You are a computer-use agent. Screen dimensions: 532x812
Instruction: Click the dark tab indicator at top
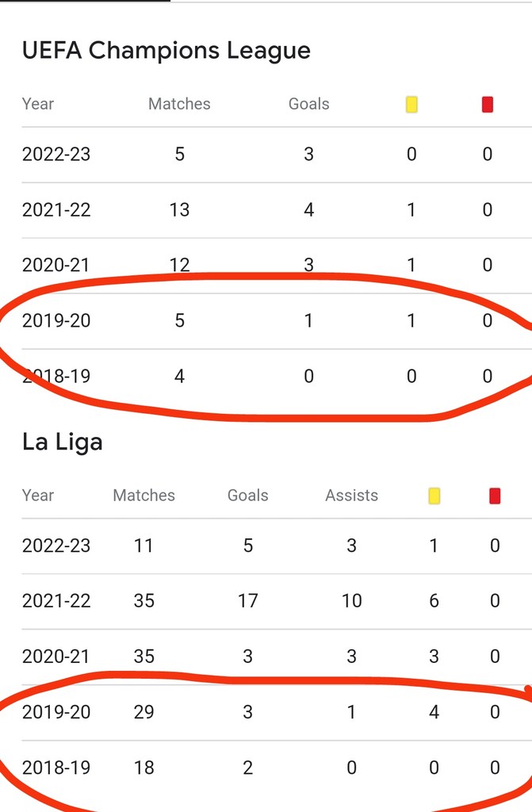pyautogui.click(x=85, y=1)
